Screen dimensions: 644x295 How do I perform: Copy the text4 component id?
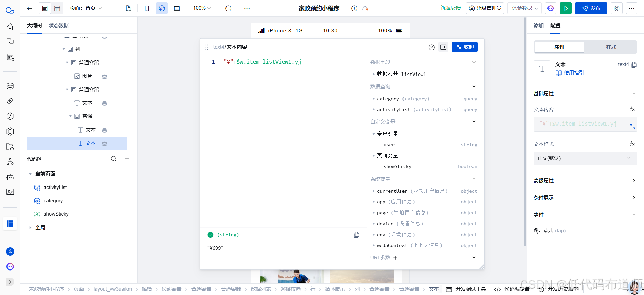pyautogui.click(x=634, y=65)
